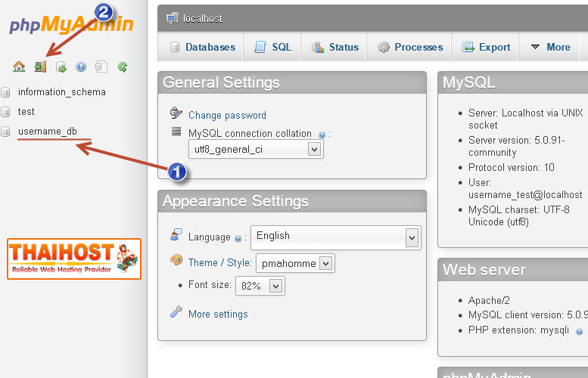Click the test database icon
This screenshot has width=588, height=378.
tap(5, 112)
